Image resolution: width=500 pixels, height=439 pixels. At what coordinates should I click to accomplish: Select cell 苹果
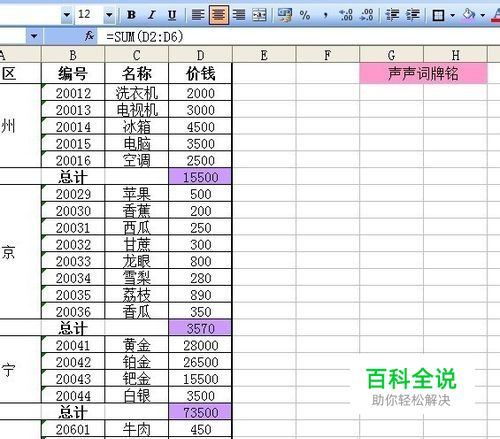137,194
